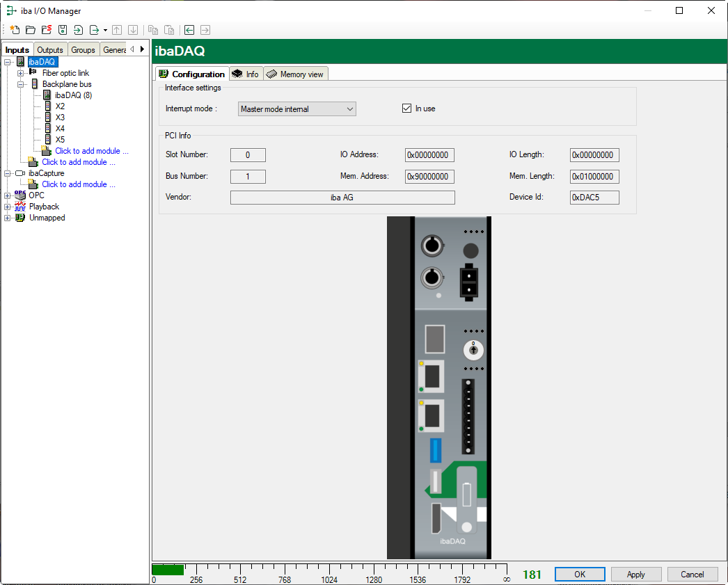Switch to the Outputs tab

[50, 50]
